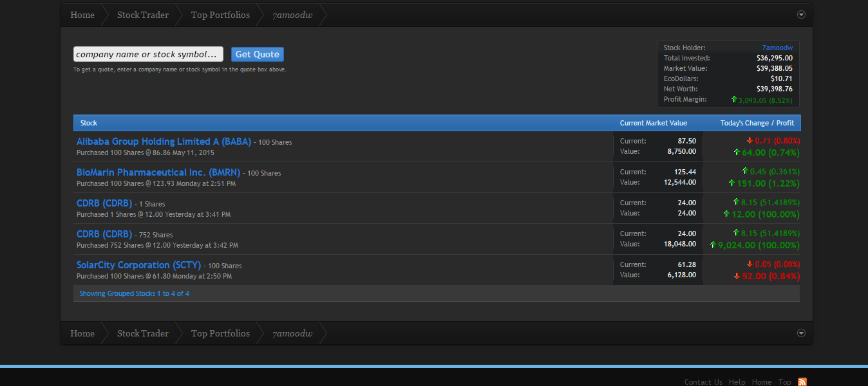Click BioMarin value 12,544.00
This screenshot has height=386, width=868.
679,182
